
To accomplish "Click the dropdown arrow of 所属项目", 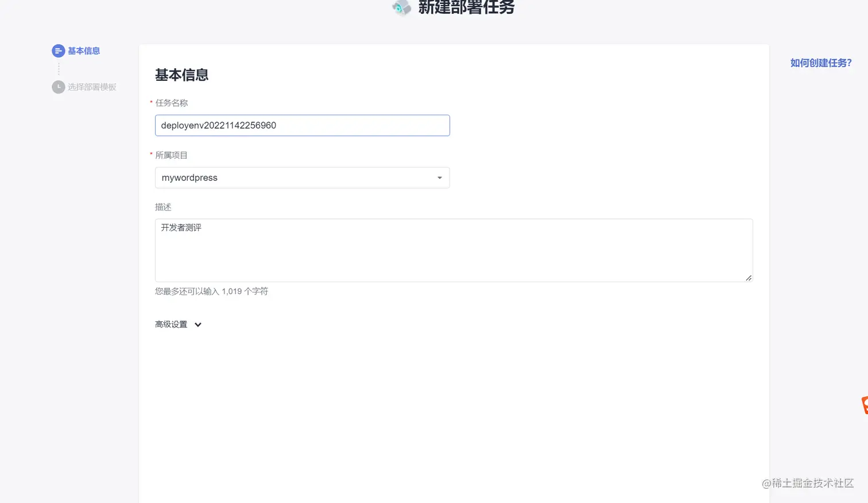I will tap(440, 178).
